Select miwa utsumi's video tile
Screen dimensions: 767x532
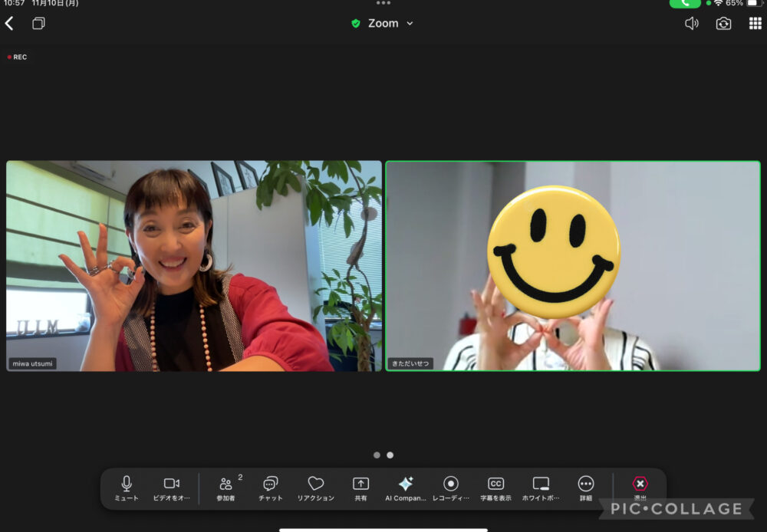[x=194, y=266]
